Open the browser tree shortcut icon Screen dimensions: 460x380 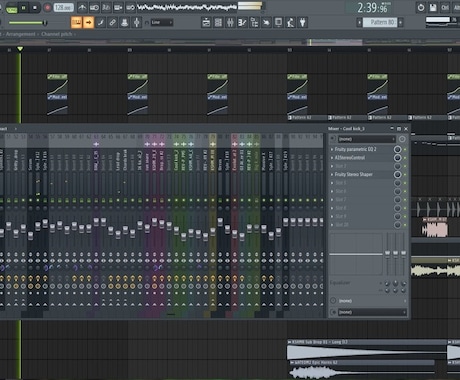(254, 22)
